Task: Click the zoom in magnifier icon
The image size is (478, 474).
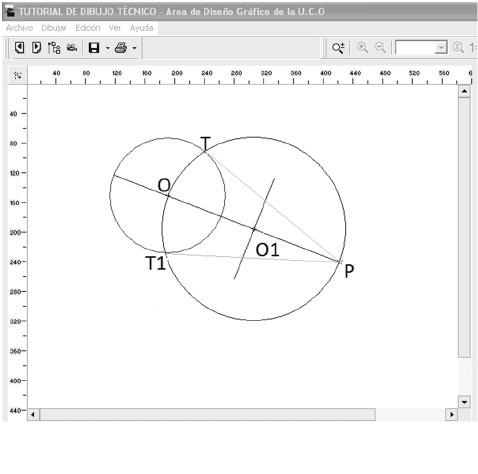Action: click(x=362, y=48)
